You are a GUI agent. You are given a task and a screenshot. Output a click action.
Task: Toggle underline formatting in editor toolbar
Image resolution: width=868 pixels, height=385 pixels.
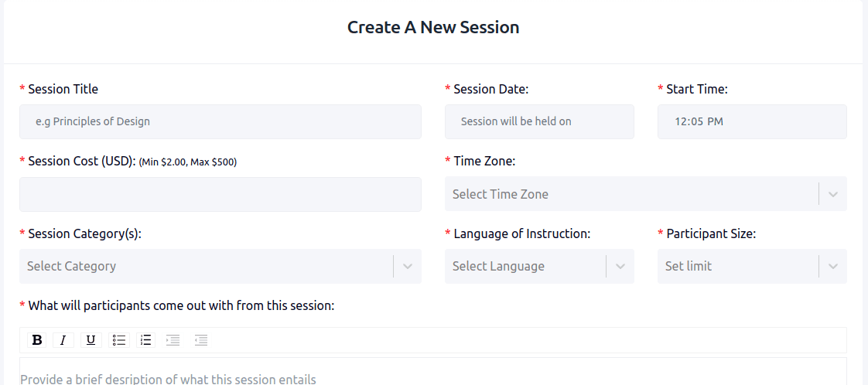[x=91, y=340]
